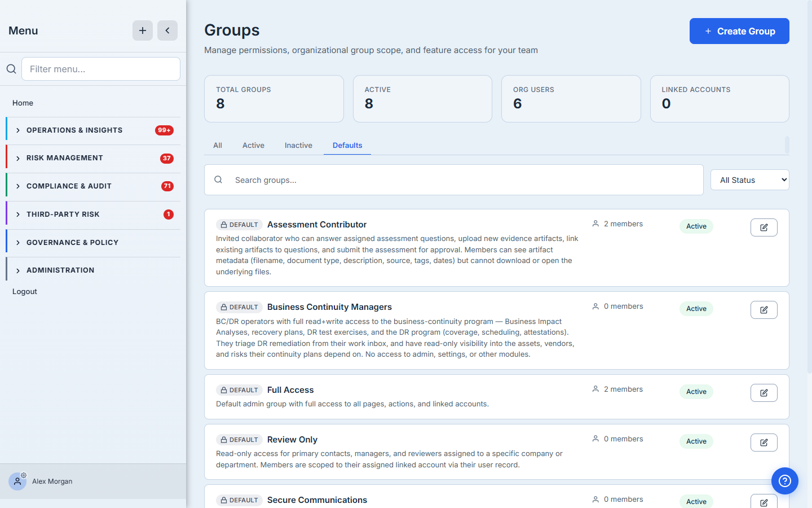This screenshot has height=508, width=812.
Task: Edit the Business Continuity Managers group
Action: click(764, 310)
